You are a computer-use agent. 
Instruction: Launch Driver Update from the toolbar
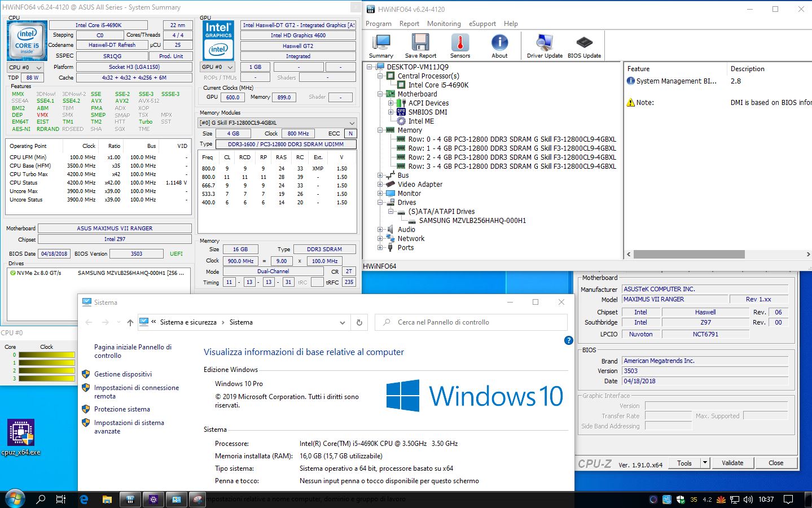point(545,46)
